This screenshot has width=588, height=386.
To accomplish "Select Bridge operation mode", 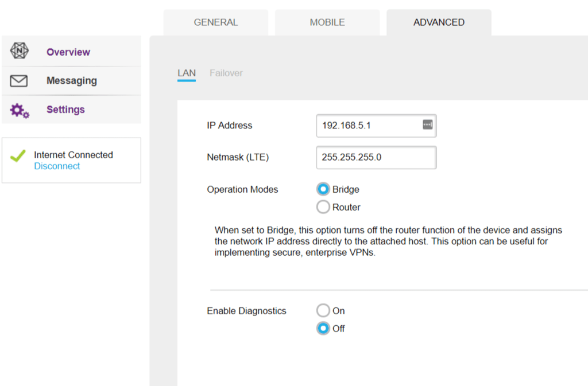I will click(323, 189).
